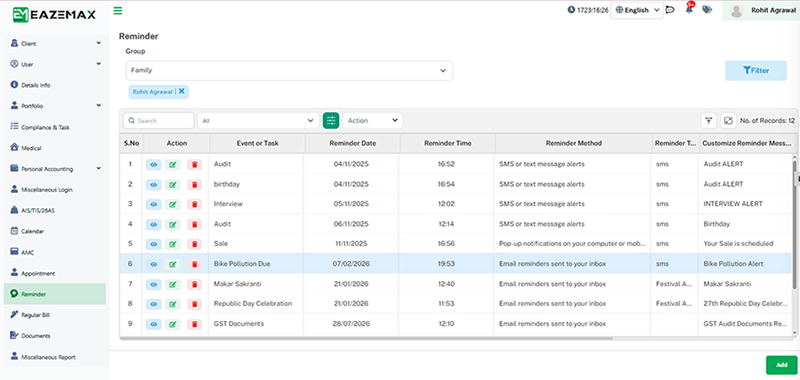Image resolution: width=800 pixels, height=380 pixels.
Task: Remove the Rohit Agrawal filter chip
Action: click(182, 91)
